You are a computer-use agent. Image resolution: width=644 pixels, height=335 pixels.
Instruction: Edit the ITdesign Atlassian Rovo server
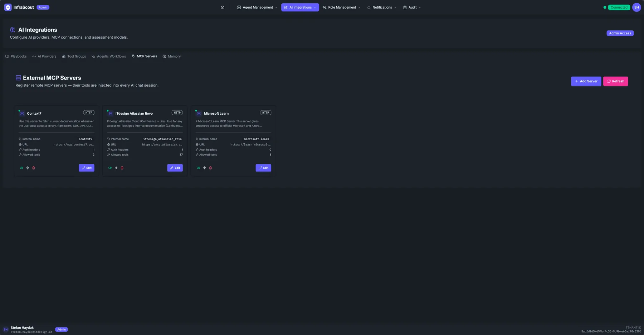[x=175, y=168]
